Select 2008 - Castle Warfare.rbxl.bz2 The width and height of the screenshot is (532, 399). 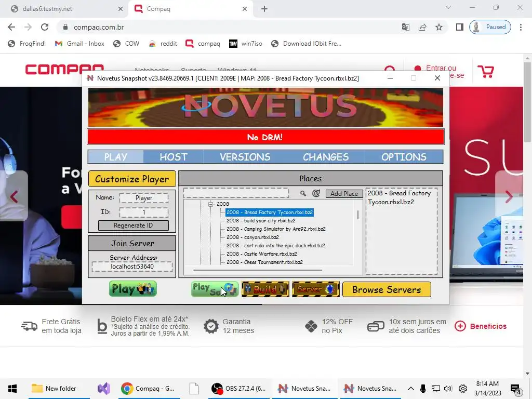coord(262,254)
